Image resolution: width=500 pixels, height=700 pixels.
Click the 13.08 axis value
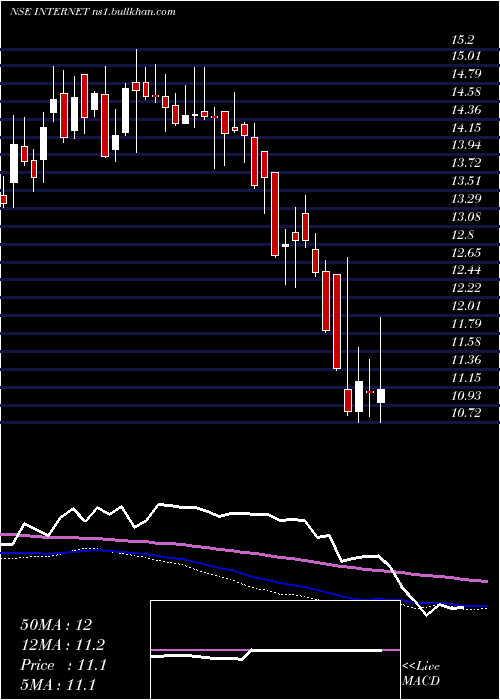pos(466,217)
